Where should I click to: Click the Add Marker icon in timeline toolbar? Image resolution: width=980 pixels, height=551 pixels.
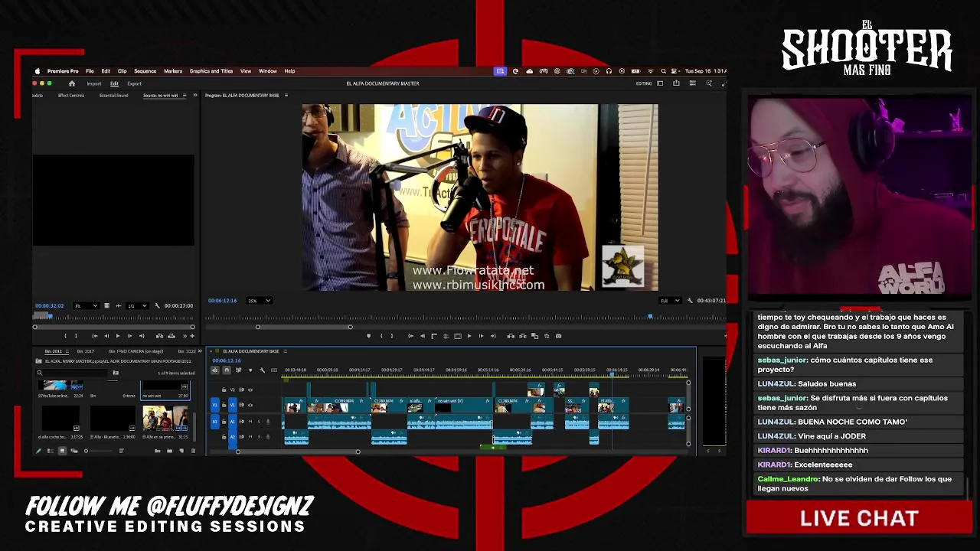pyautogui.click(x=250, y=370)
